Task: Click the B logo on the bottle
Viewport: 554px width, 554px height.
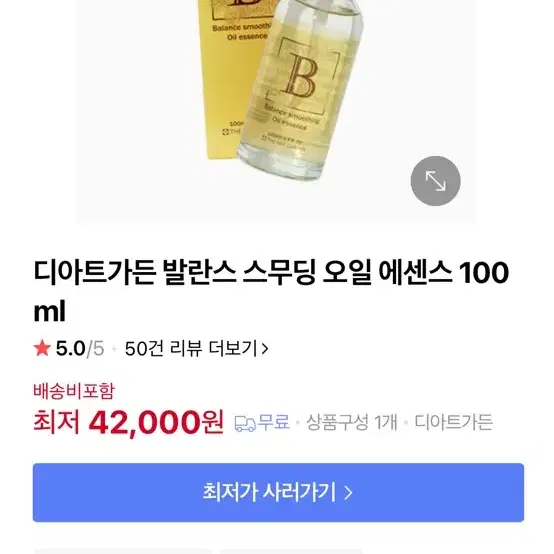Action: click(300, 76)
